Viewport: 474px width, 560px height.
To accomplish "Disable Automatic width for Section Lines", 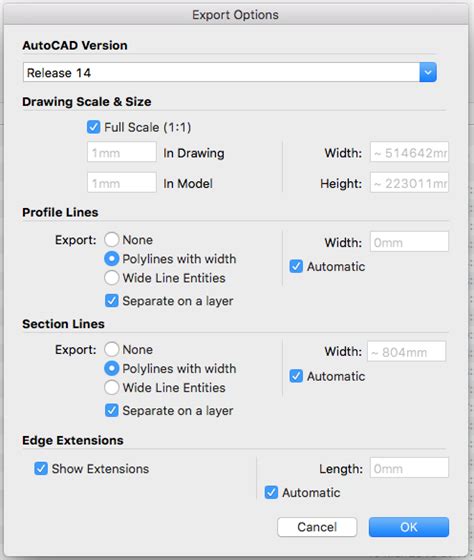I will click(296, 376).
